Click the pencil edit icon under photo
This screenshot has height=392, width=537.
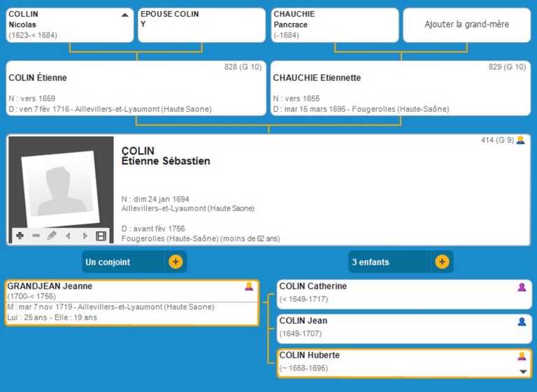point(52,236)
